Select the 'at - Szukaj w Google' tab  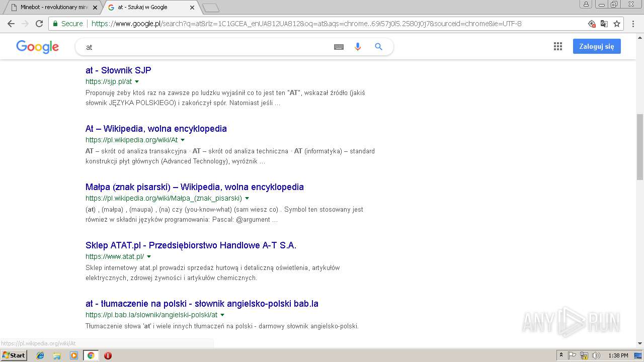(x=150, y=8)
